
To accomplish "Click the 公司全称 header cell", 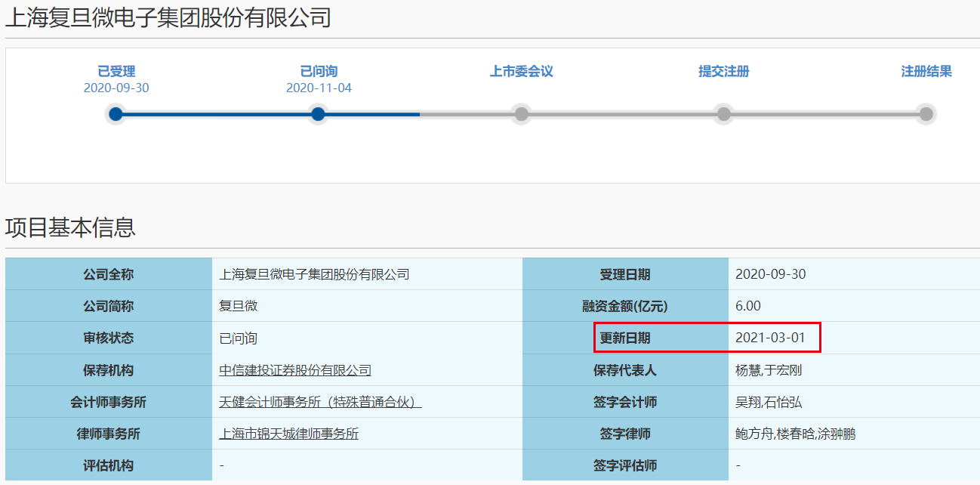I will click(x=109, y=274).
